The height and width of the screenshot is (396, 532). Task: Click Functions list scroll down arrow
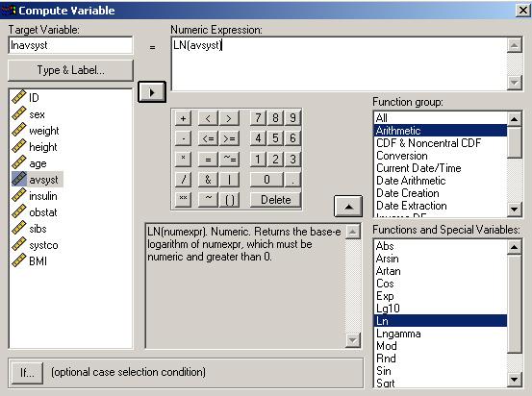click(x=514, y=379)
